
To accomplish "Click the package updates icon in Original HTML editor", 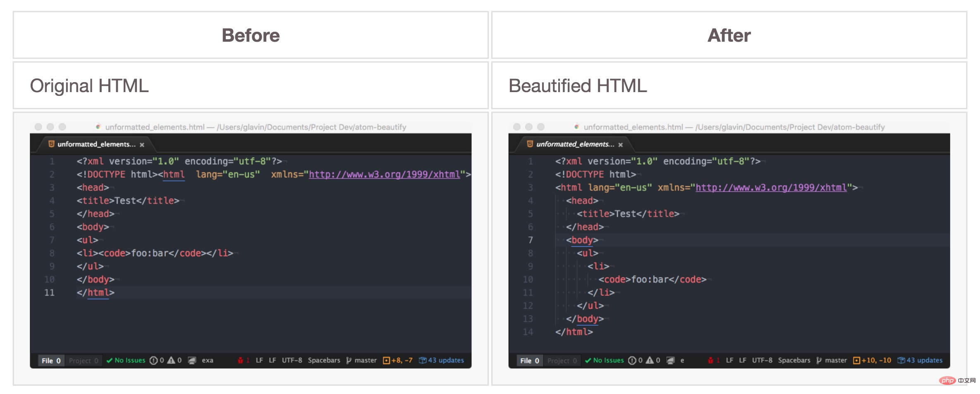I will pyautogui.click(x=423, y=361).
